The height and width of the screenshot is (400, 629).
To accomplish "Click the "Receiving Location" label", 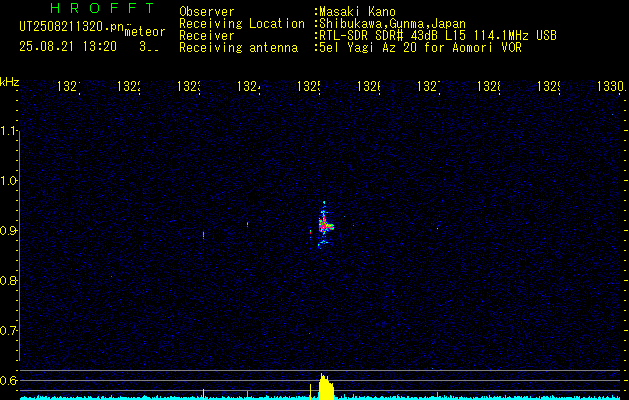I will (242, 24).
